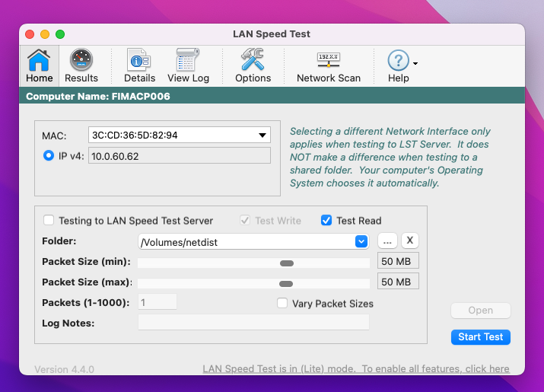544x392 pixels.
Task: Zoom the window with the green button
Action: tap(60, 34)
